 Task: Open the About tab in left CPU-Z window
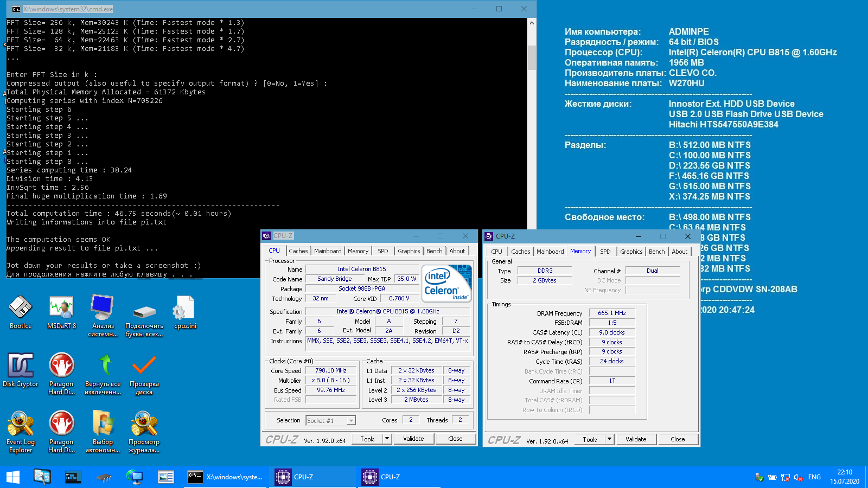click(457, 251)
